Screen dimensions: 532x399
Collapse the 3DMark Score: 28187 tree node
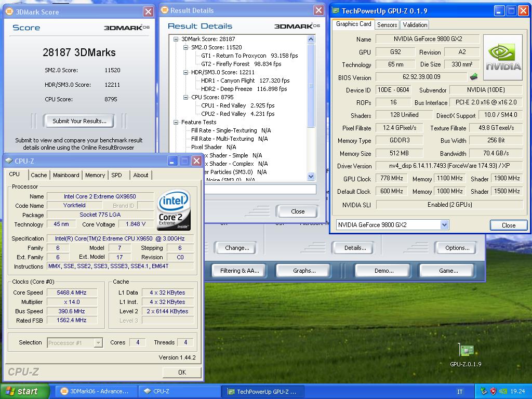[x=176, y=39]
